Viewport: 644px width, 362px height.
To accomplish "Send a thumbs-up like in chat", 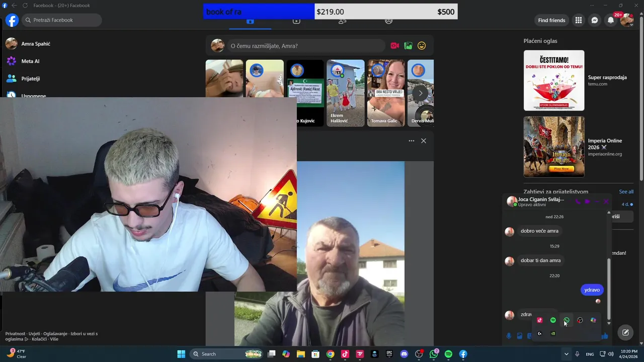I will tap(605, 336).
